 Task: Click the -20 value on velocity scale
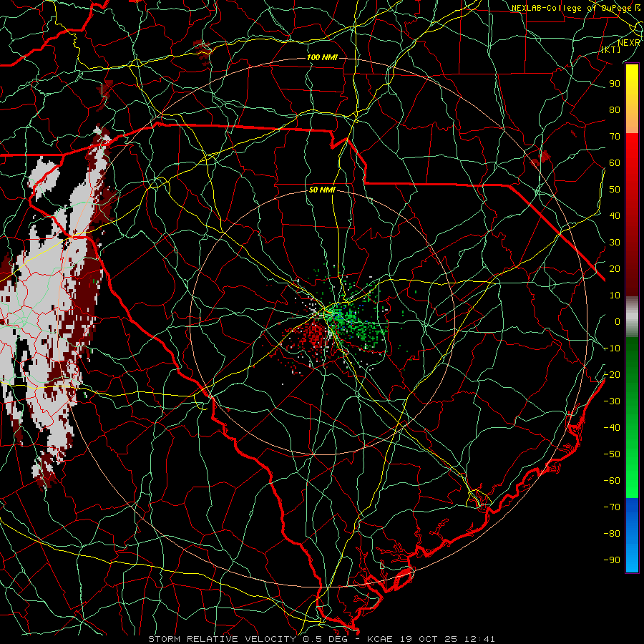point(612,374)
